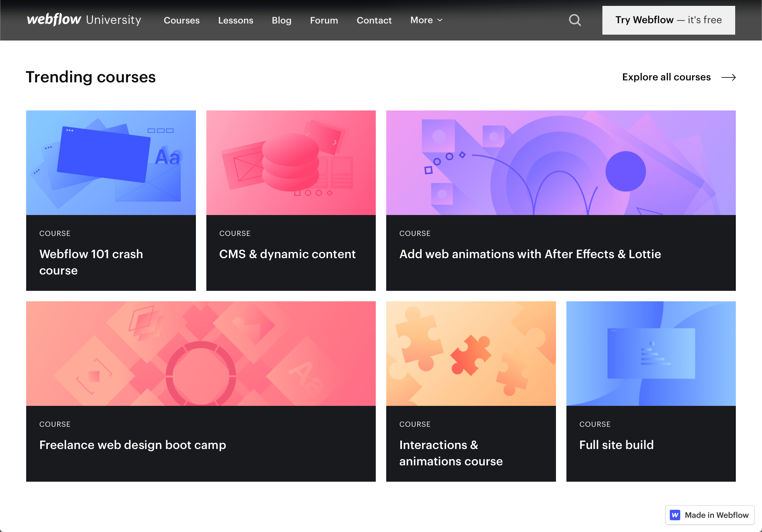
Task: Go to the Lessons nav item
Action: [x=236, y=20]
